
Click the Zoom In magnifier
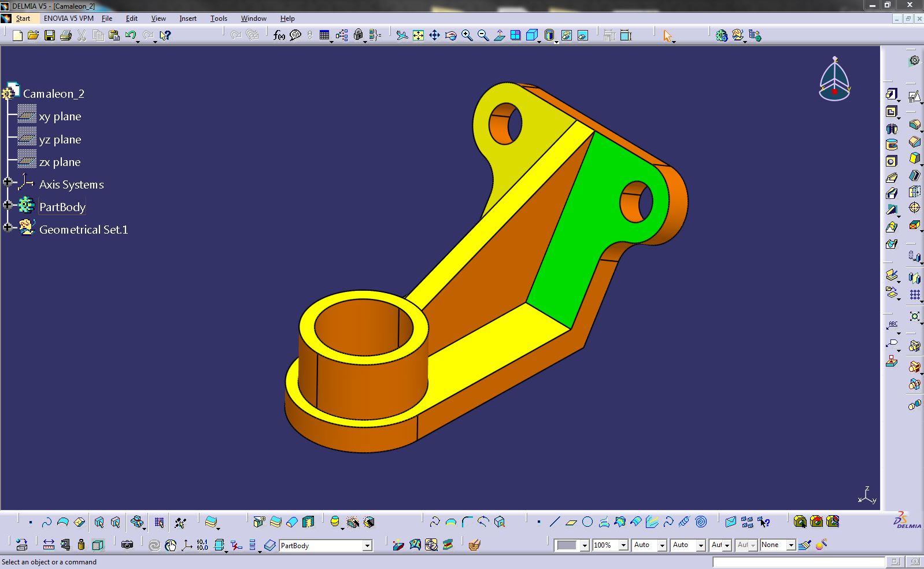pyautogui.click(x=467, y=36)
